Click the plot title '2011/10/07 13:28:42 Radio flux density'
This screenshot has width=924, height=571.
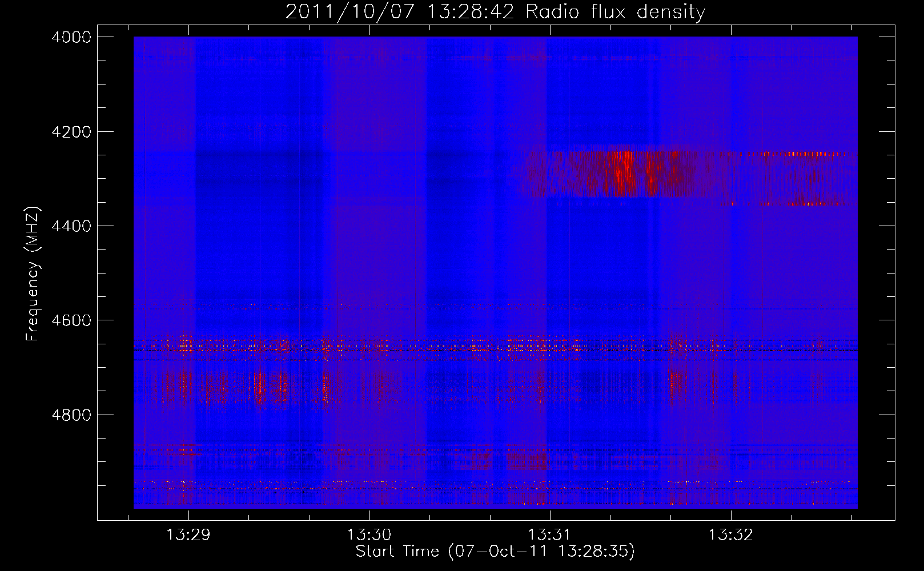[495, 11]
